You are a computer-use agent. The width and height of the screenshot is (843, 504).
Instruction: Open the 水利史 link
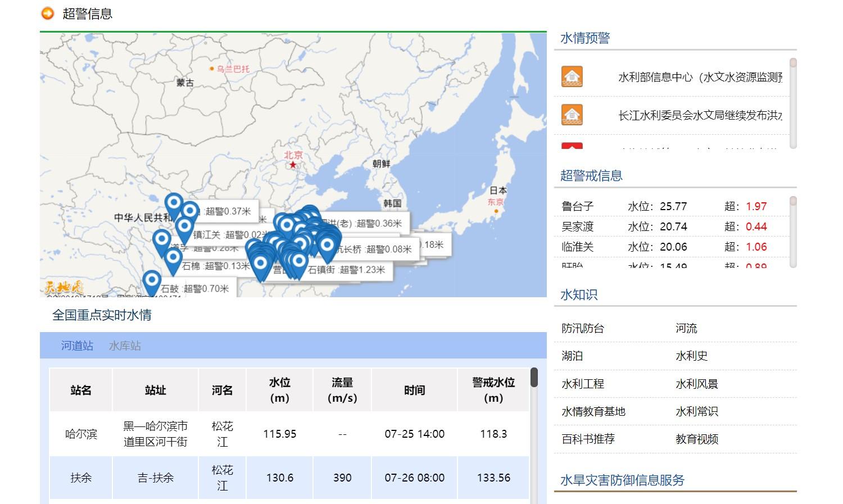tap(691, 356)
